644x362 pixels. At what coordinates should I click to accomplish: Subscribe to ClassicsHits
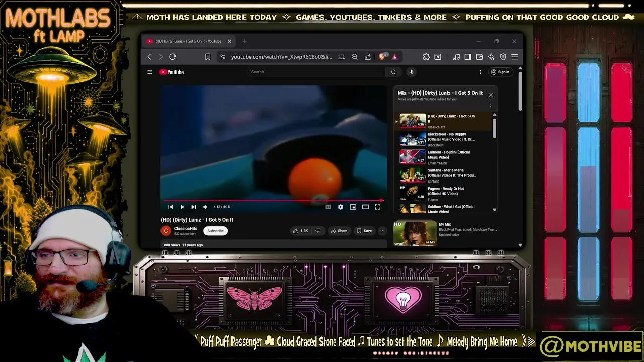(x=215, y=231)
